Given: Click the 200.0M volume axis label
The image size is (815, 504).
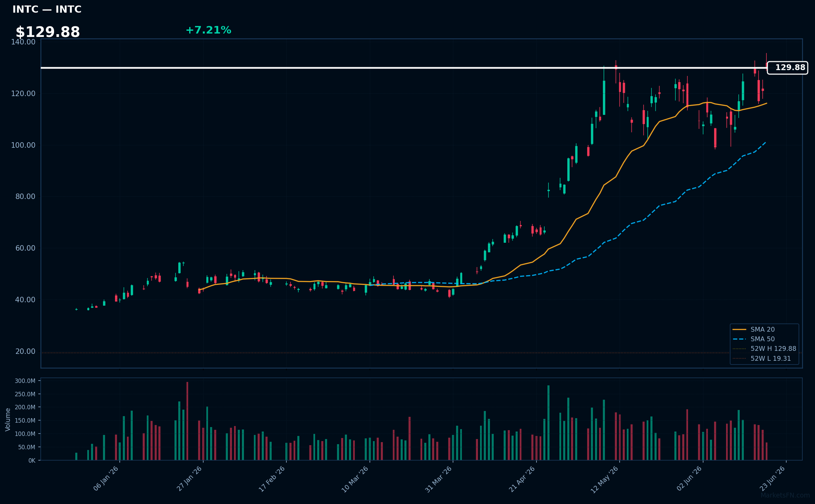Looking at the screenshot, I should 25,407.
